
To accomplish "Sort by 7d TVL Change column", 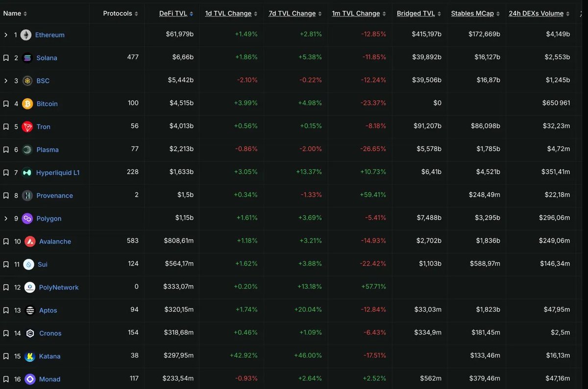I will 295,14.
